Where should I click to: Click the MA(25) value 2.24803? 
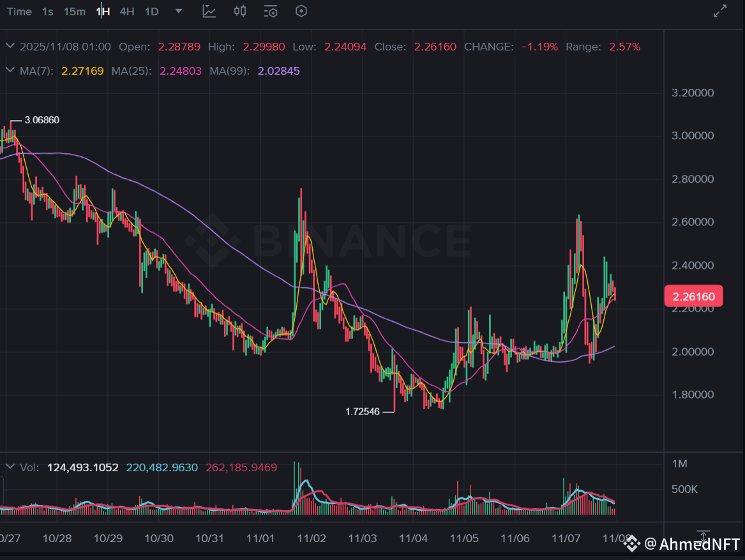181,71
